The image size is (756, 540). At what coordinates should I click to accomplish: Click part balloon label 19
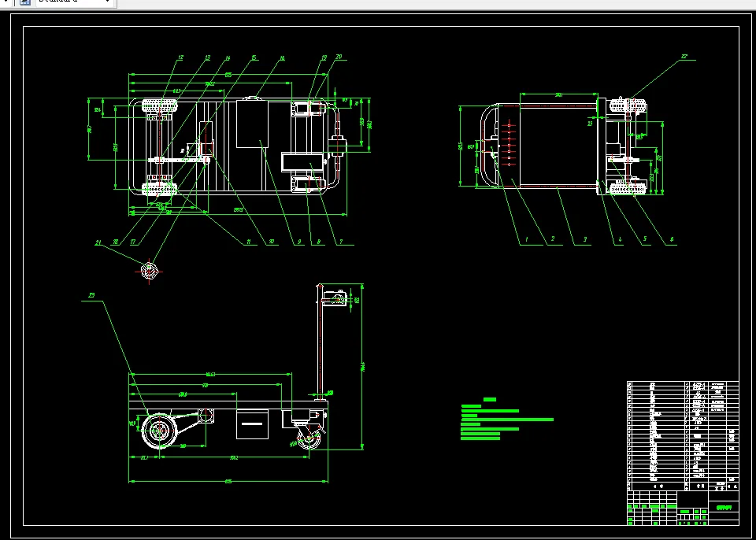pos(324,57)
